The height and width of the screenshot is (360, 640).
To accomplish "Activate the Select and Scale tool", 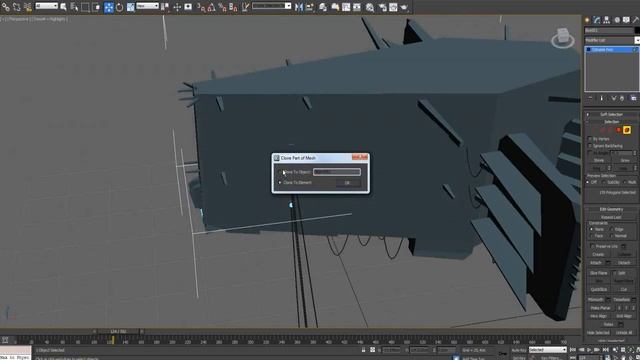I will [131, 7].
